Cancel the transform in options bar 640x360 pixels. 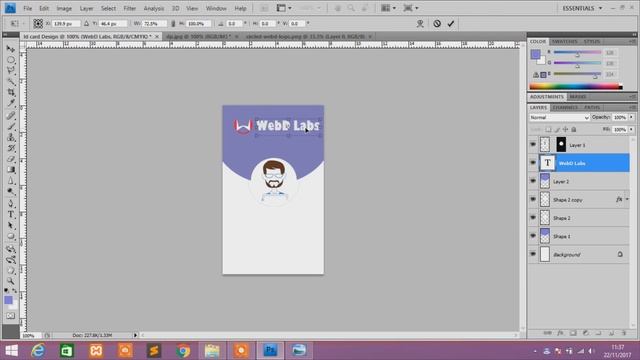(x=437, y=24)
